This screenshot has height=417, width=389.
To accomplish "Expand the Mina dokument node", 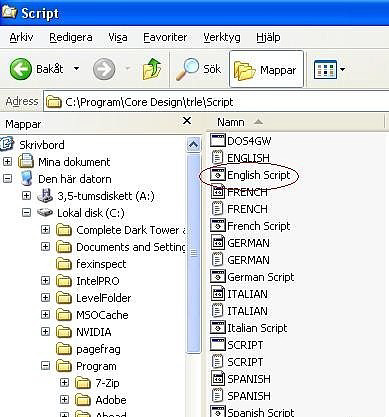I will coord(7,162).
